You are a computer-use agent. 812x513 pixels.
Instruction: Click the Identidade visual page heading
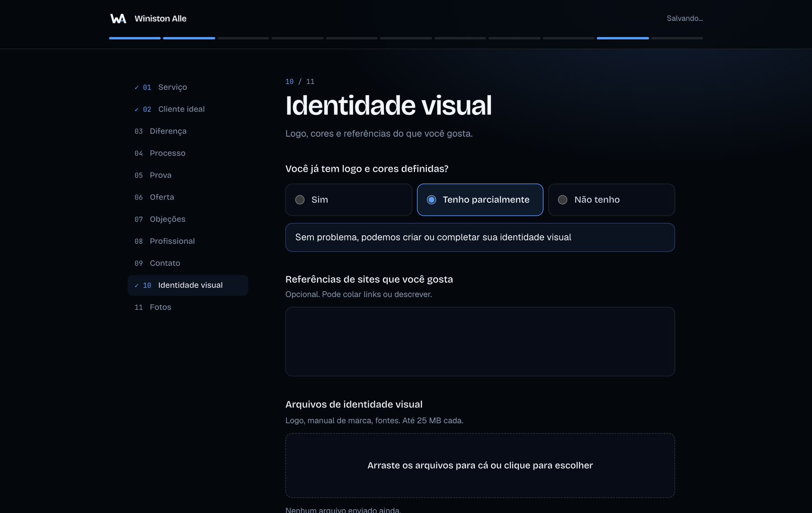(388, 106)
